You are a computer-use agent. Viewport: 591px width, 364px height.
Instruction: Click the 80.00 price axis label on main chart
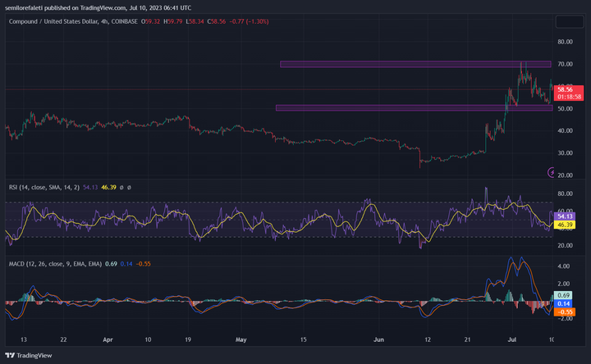point(565,42)
